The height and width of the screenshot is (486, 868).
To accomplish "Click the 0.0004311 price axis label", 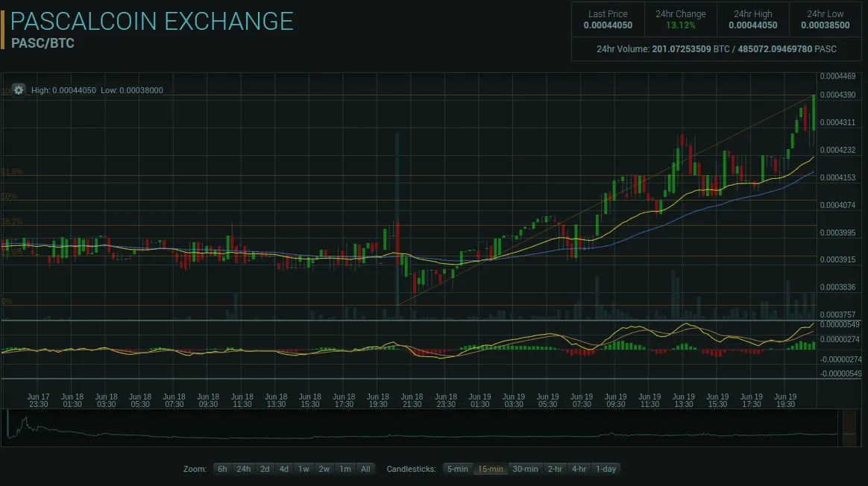I will point(837,122).
